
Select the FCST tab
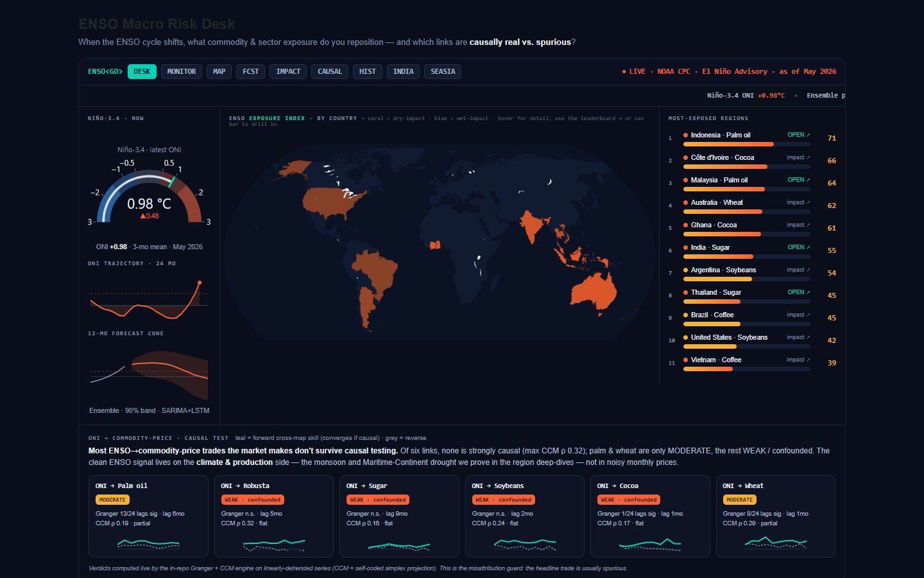tap(251, 71)
